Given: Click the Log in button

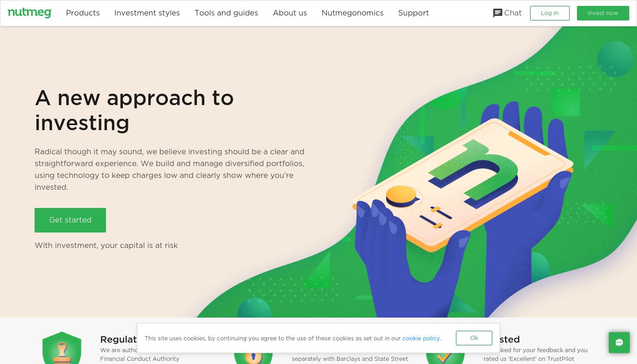Looking at the screenshot, I should click(x=550, y=13).
